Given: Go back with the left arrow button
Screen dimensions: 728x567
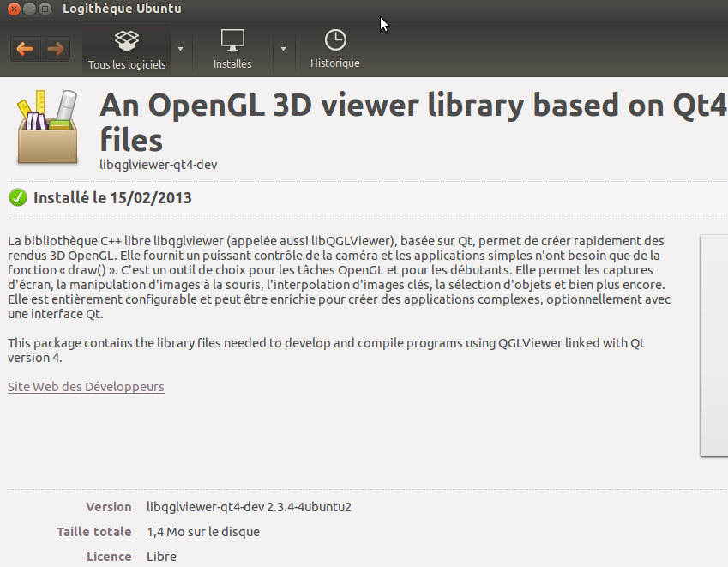Looking at the screenshot, I should pos(25,49).
